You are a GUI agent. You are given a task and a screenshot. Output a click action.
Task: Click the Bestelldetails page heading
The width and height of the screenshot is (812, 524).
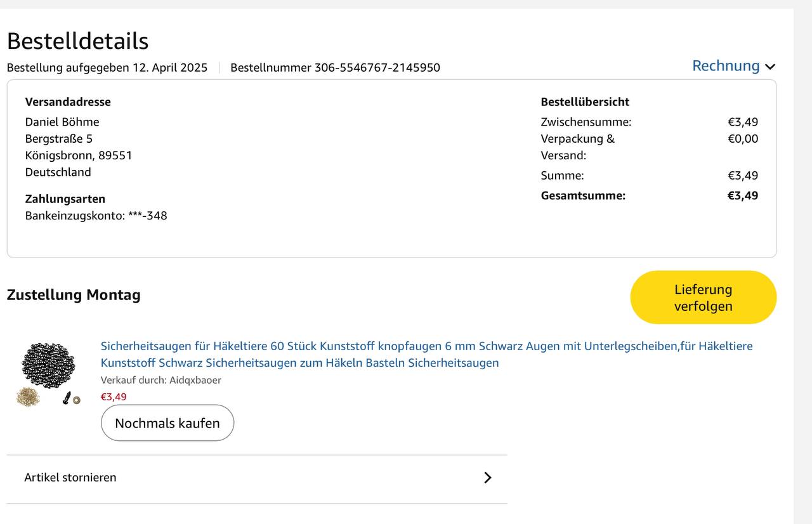click(x=77, y=41)
